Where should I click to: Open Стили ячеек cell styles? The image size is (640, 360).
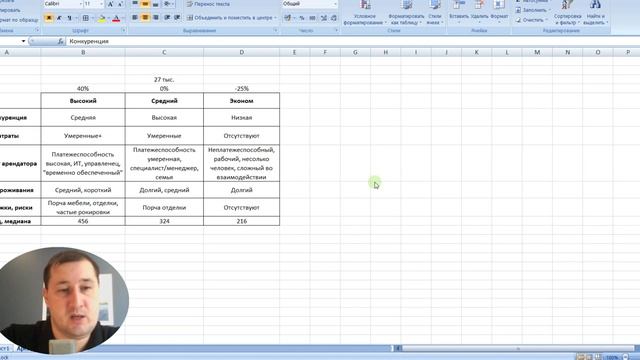(x=435, y=13)
